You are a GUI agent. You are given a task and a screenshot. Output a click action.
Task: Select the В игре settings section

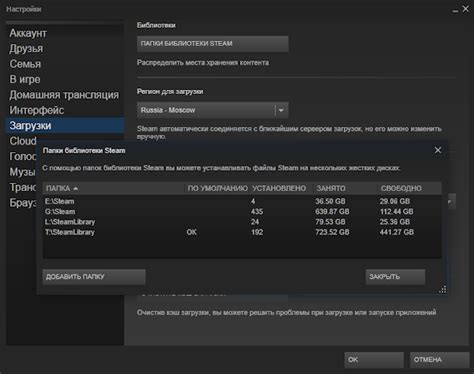(x=65, y=79)
